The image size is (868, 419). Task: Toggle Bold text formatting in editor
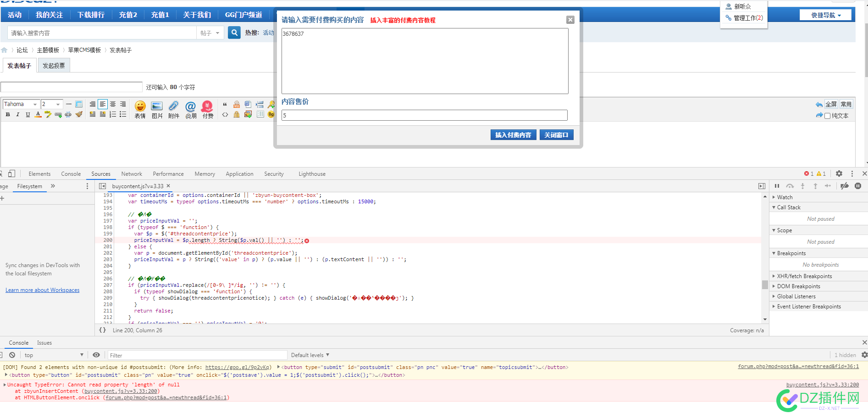[x=8, y=115]
